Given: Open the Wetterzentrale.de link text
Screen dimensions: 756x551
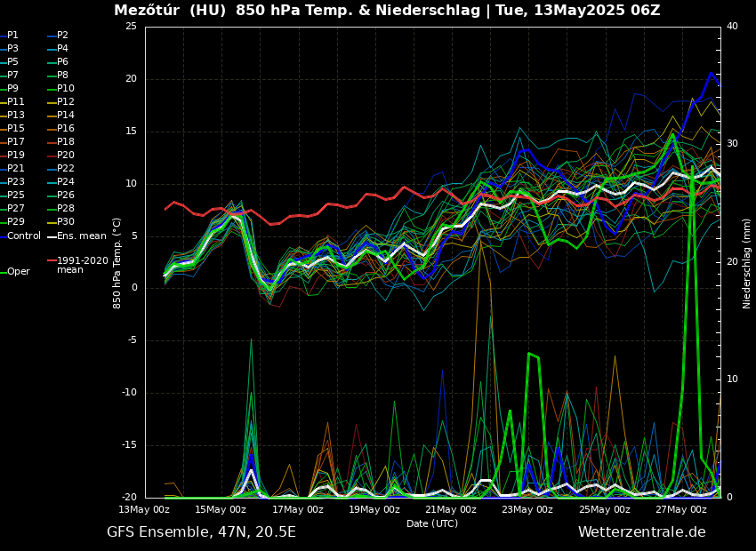Looking at the screenshot, I should pyautogui.click(x=641, y=532).
